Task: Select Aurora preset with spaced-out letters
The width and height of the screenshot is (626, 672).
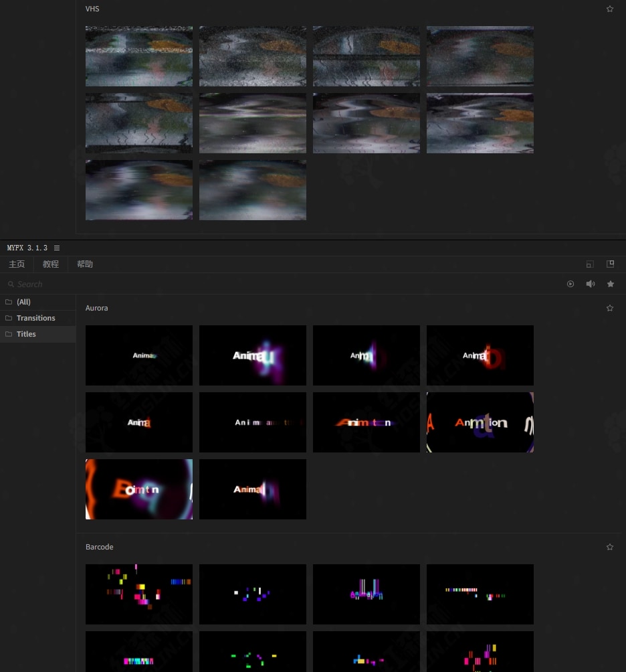Action: click(253, 422)
